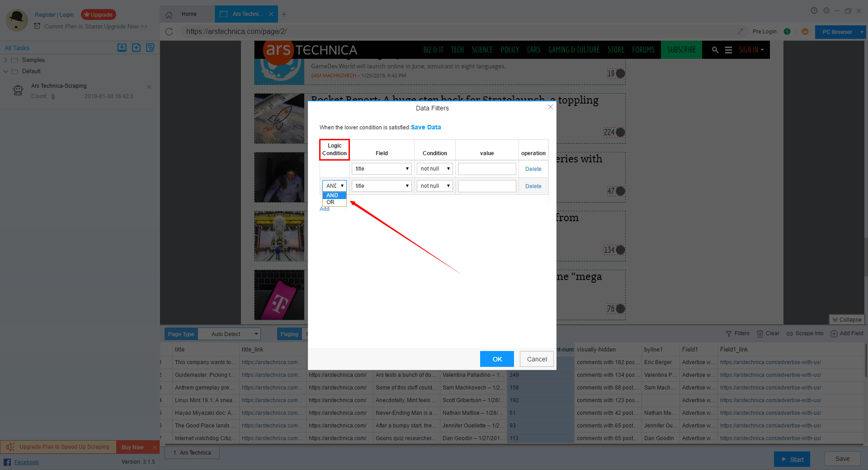This screenshot has height=470, width=868.
Task: Open second row title field dropdown
Action: tap(382, 186)
